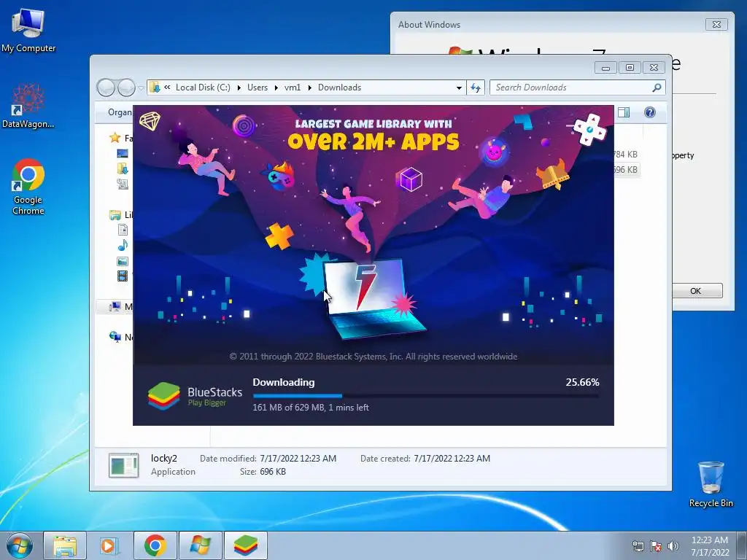This screenshot has height=560, width=747.
Task: Switch to Chrome in the taskbar
Action: click(x=155, y=545)
